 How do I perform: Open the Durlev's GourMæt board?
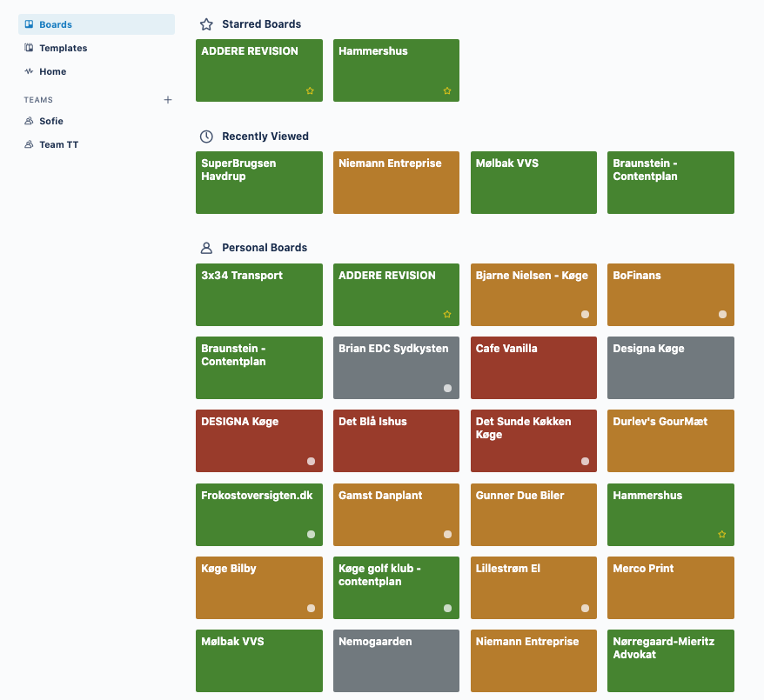[670, 441]
